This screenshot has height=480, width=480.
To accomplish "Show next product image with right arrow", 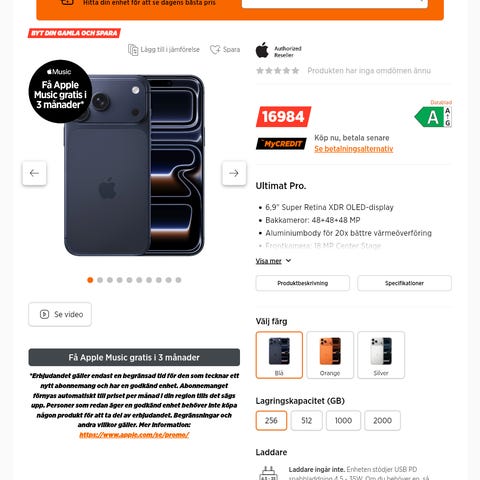I will (x=234, y=173).
